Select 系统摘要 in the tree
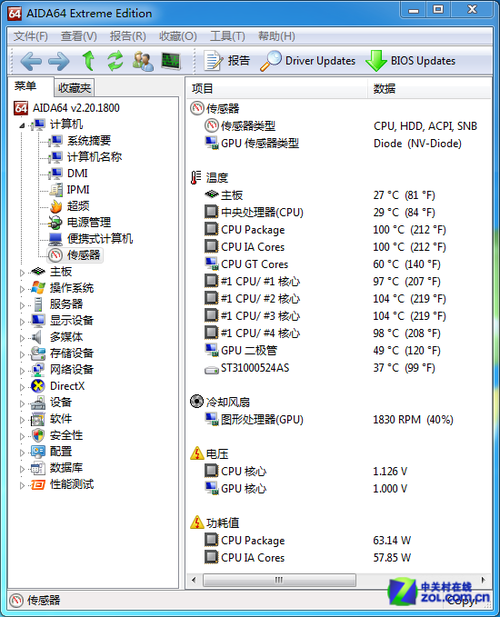 [89, 140]
